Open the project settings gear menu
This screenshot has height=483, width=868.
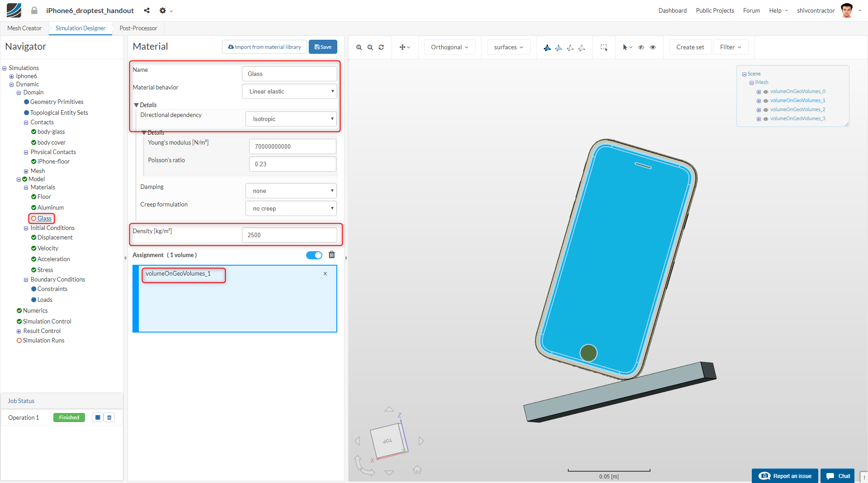pyautogui.click(x=166, y=10)
